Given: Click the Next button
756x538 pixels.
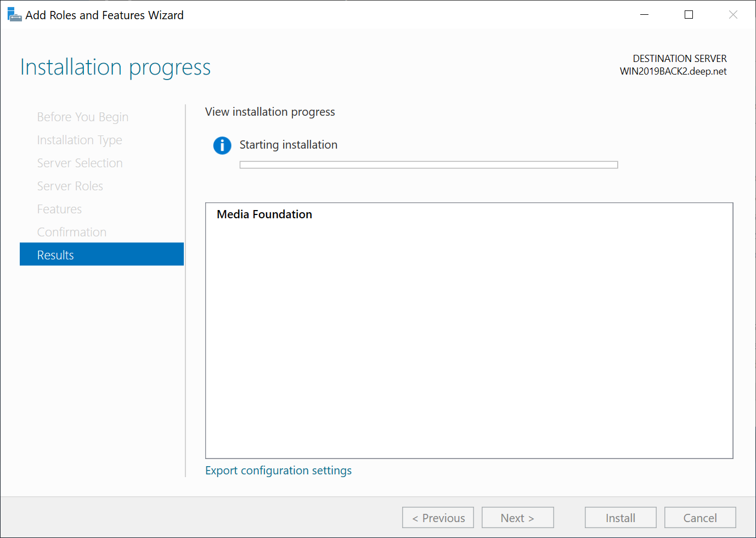Looking at the screenshot, I should click(x=517, y=518).
